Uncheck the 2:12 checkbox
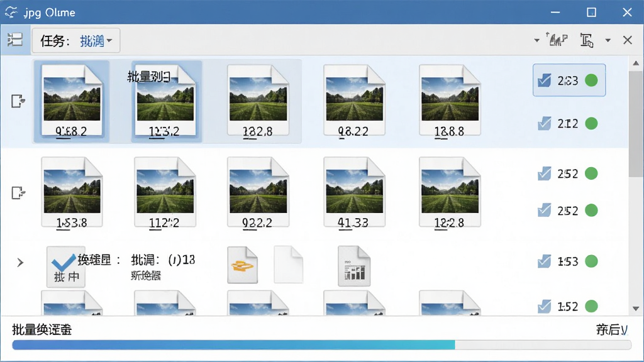This screenshot has height=362, width=644. (545, 123)
